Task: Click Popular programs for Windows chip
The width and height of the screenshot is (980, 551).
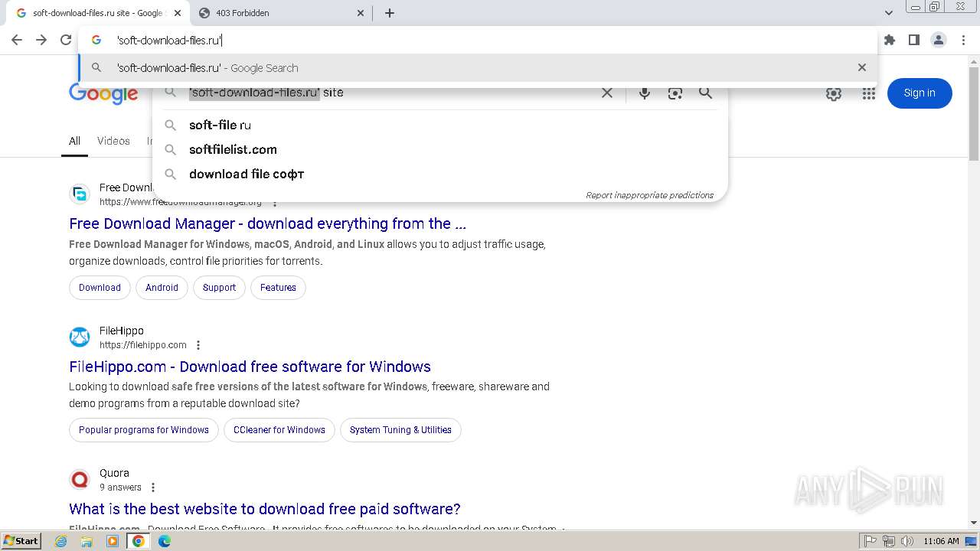Action: [x=144, y=430]
